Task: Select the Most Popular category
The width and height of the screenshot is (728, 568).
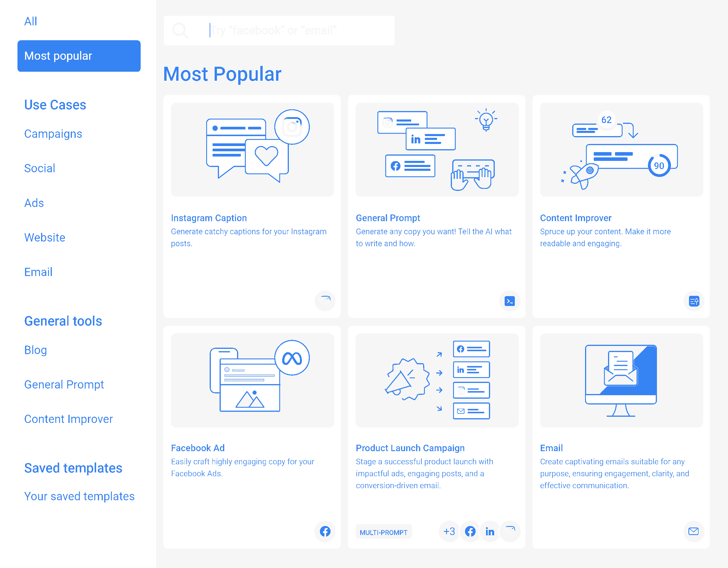Action: pos(79,56)
